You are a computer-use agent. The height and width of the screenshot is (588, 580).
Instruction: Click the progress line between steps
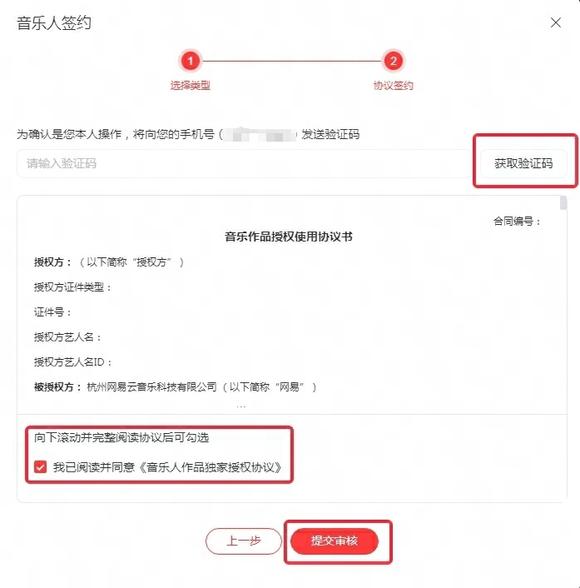[291, 61]
